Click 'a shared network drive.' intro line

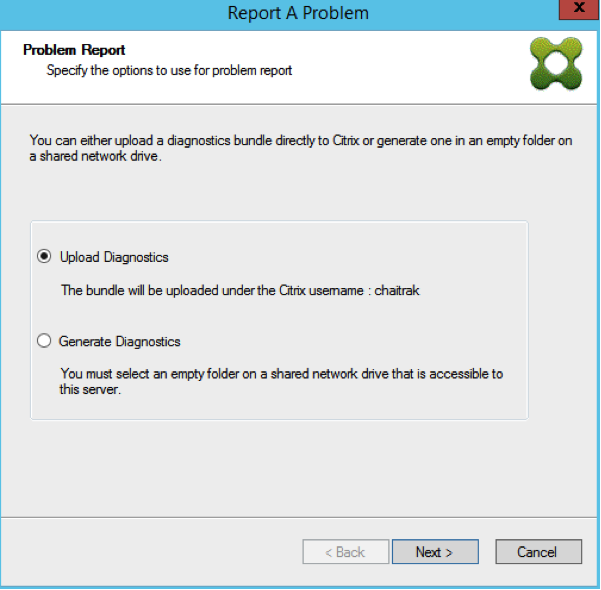95,156
